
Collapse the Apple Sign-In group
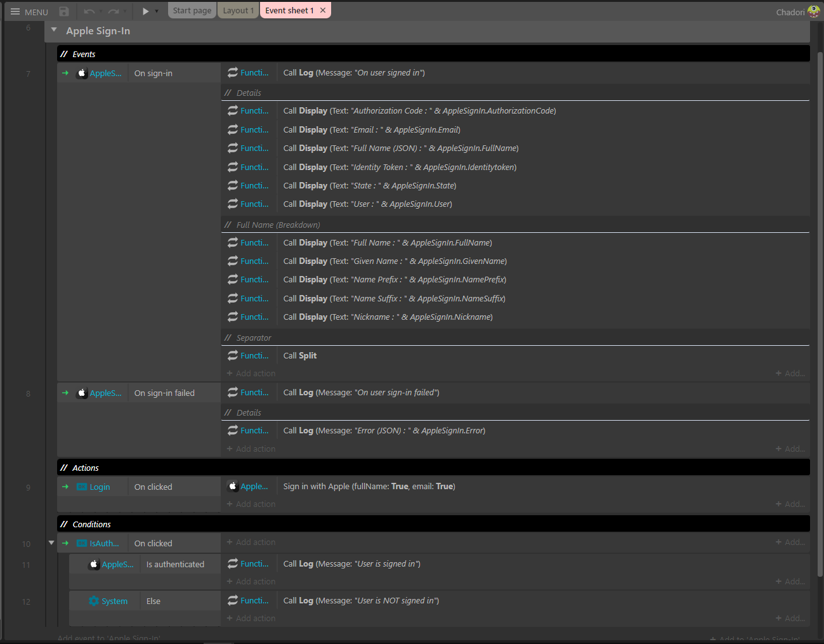(53, 29)
